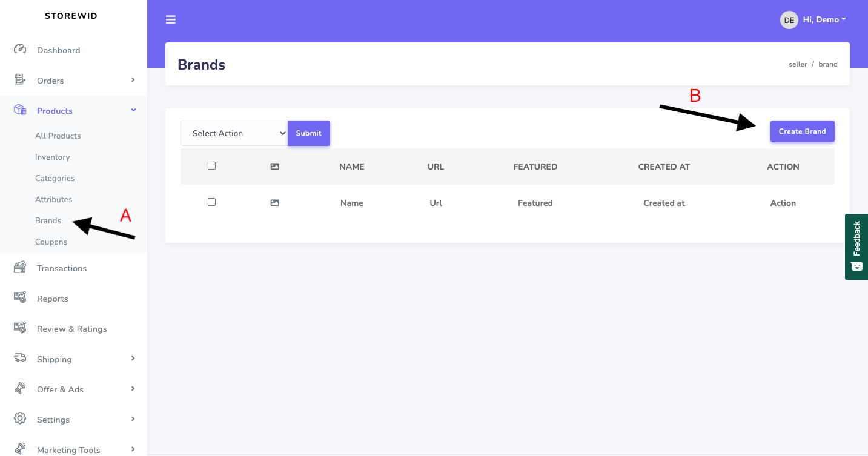Image resolution: width=868 pixels, height=456 pixels.
Task: Click the Dashboard speedometer icon
Action: [x=20, y=50]
